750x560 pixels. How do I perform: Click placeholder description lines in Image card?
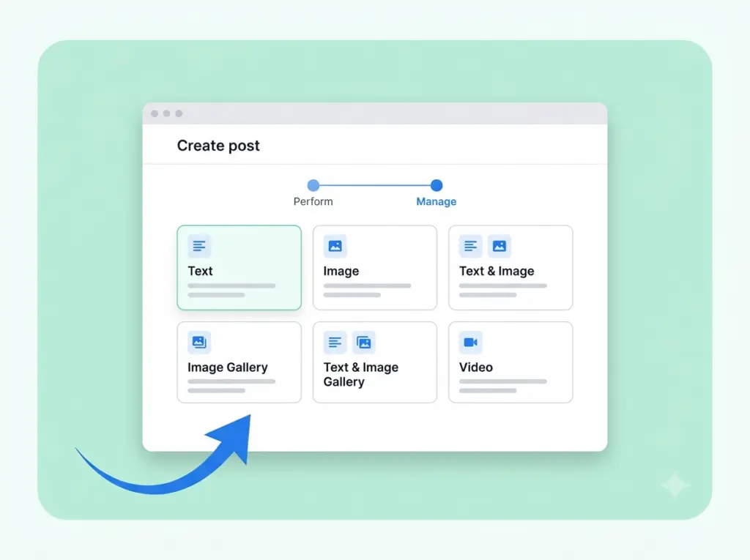[x=368, y=291]
